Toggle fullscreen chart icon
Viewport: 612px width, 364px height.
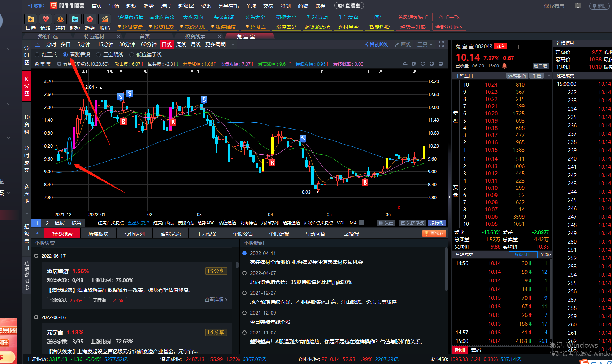coord(441,44)
